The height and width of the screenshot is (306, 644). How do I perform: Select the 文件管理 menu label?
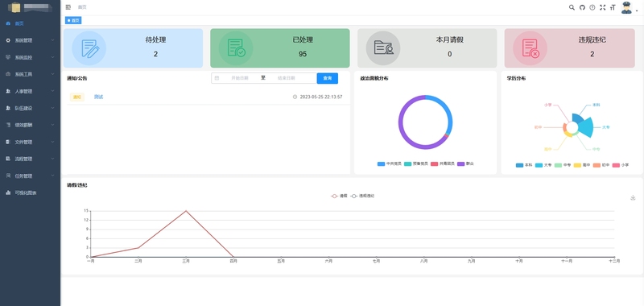[23, 142]
